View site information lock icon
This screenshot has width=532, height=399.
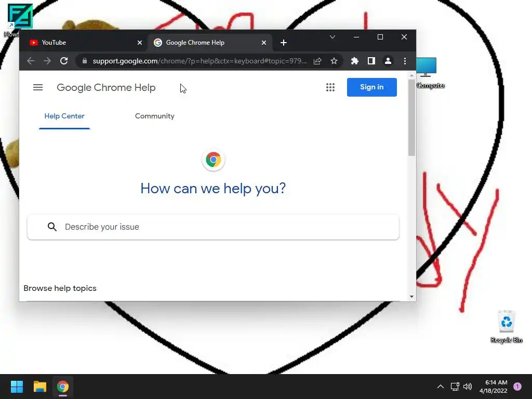pos(85,61)
